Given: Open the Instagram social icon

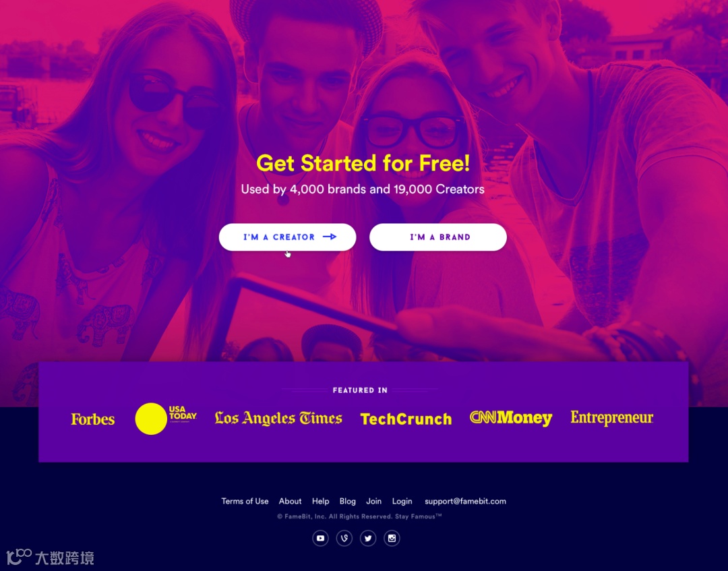Looking at the screenshot, I should (392, 538).
